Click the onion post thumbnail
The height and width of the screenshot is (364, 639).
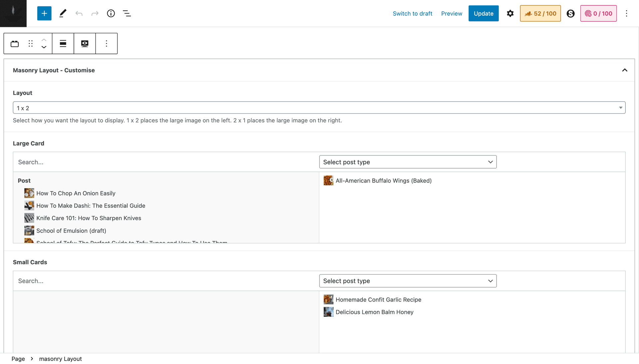[29, 193]
